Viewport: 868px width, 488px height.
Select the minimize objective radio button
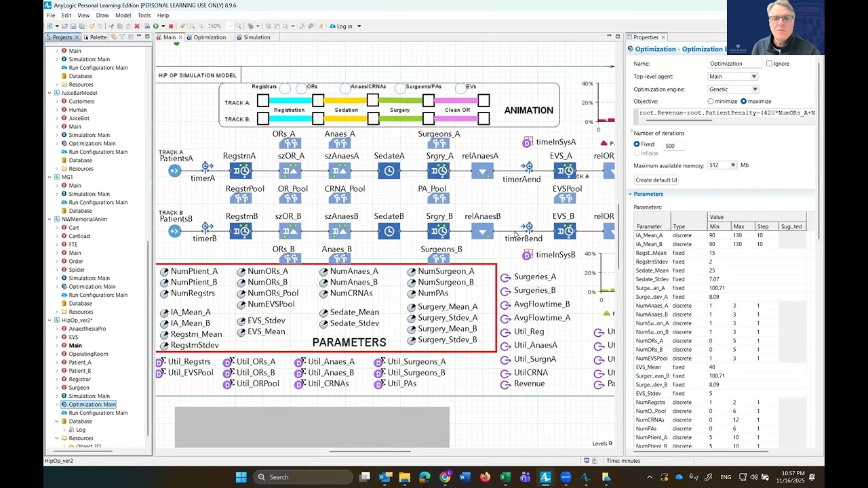point(711,102)
